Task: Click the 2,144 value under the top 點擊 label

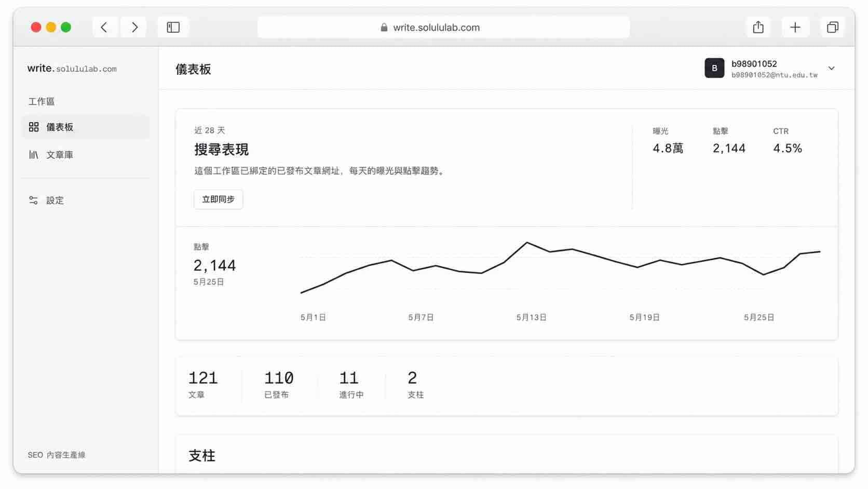Action: (729, 149)
